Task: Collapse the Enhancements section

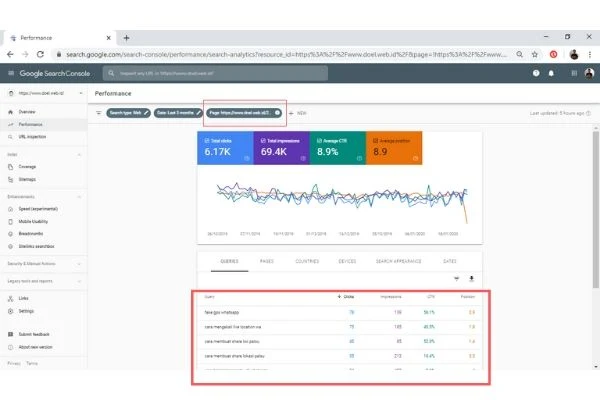Action: [79, 197]
